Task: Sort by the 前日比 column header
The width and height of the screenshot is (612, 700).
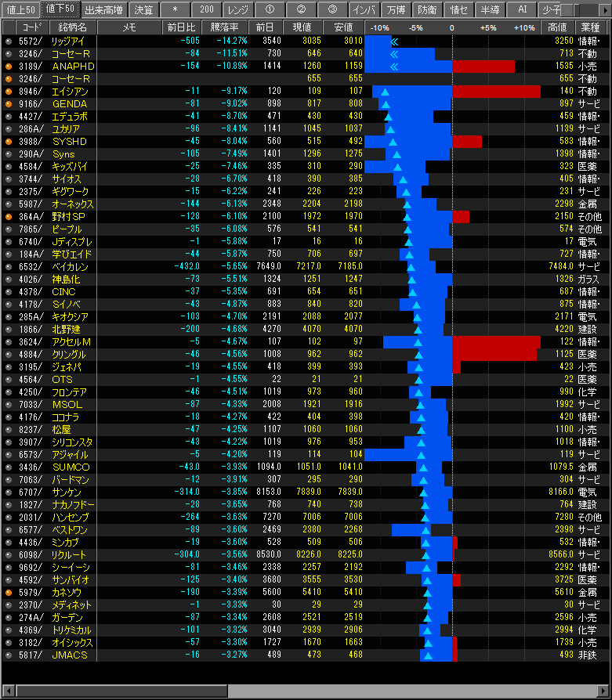Action: click(181, 27)
